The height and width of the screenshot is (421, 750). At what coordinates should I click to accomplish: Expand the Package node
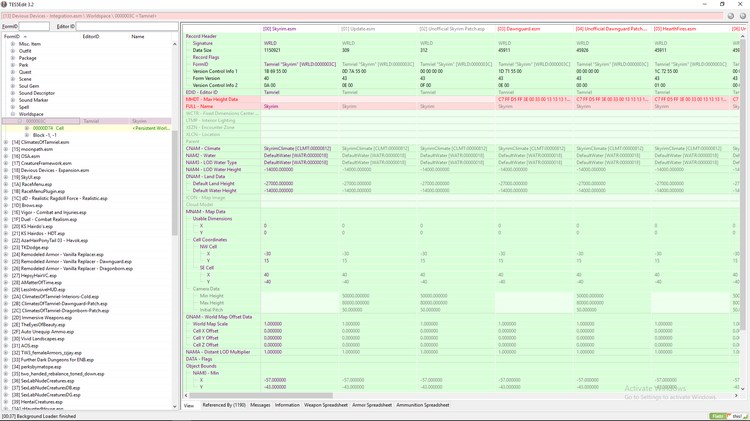point(13,58)
